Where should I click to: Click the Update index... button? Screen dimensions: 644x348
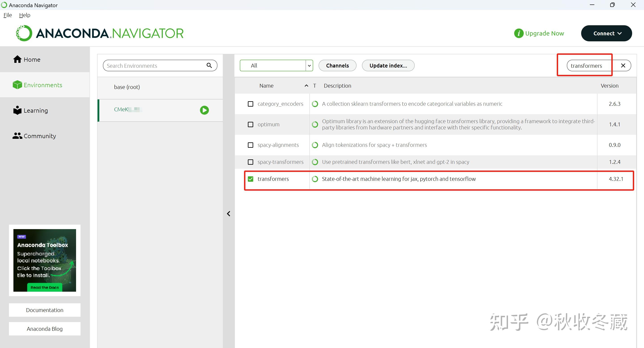click(388, 65)
